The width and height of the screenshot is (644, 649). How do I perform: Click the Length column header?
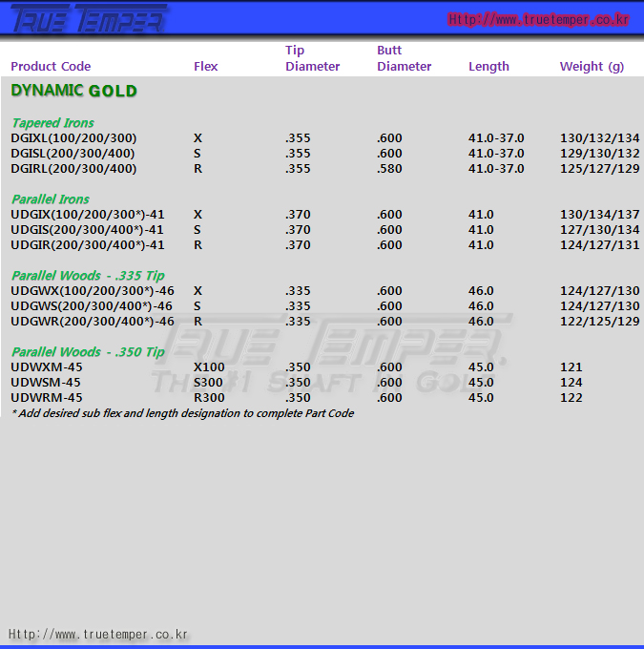tap(488, 67)
